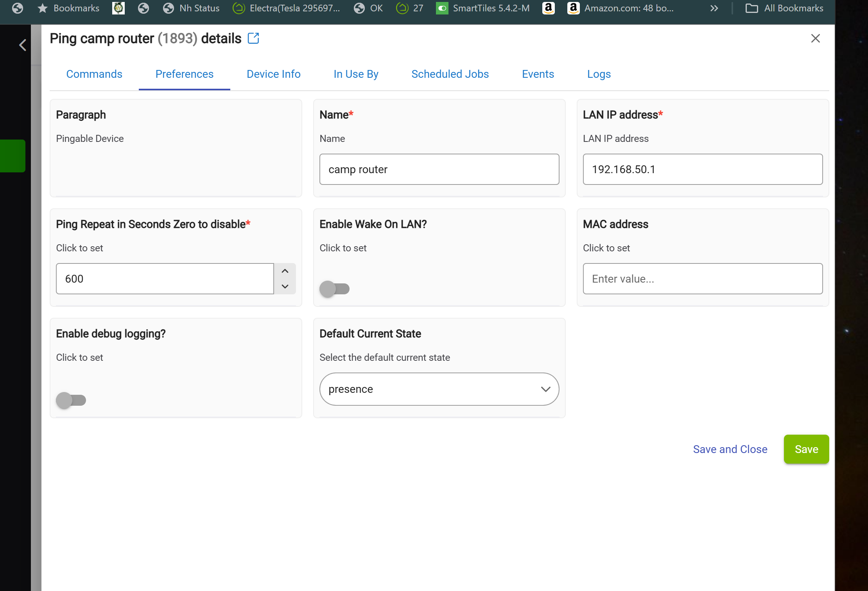Open SmartTiles 5.4.2-M bookmark
This screenshot has width=868, height=591.
pyautogui.click(x=483, y=8)
